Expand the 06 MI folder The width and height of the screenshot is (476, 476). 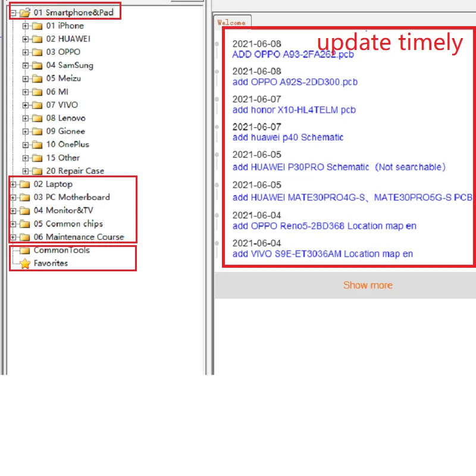(26, 92)
